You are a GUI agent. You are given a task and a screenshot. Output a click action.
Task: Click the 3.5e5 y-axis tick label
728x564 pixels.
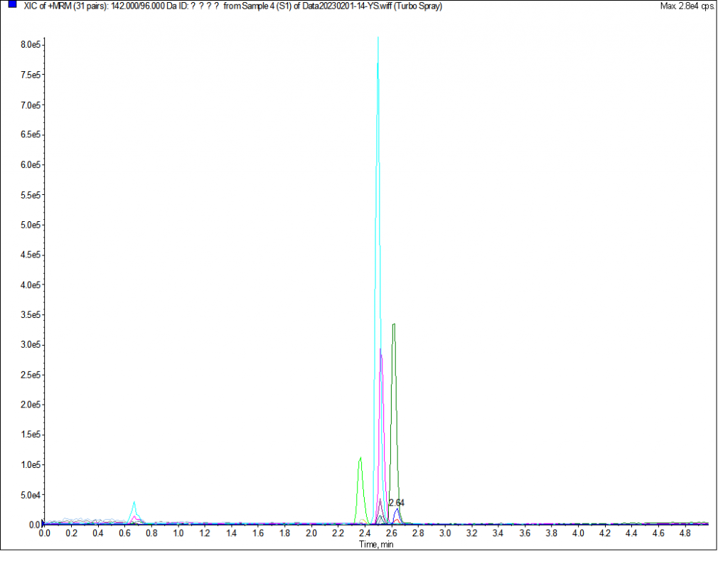[x=31, y=314]
